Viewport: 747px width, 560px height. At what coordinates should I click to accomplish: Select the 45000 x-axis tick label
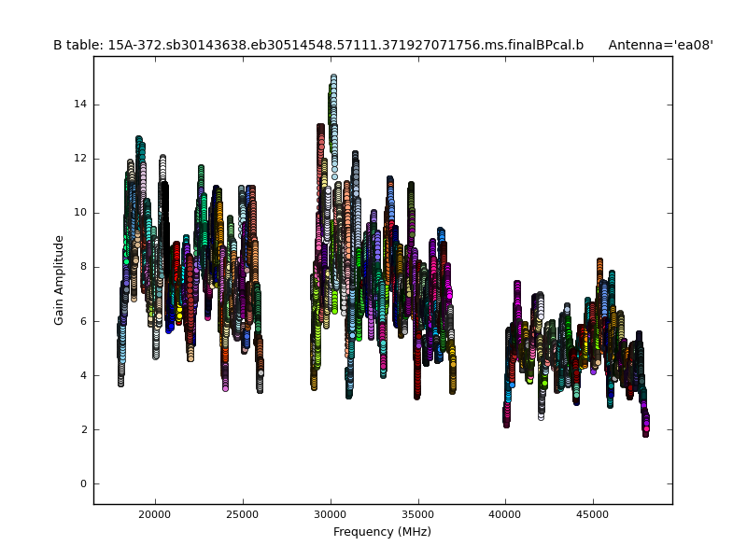593,514
